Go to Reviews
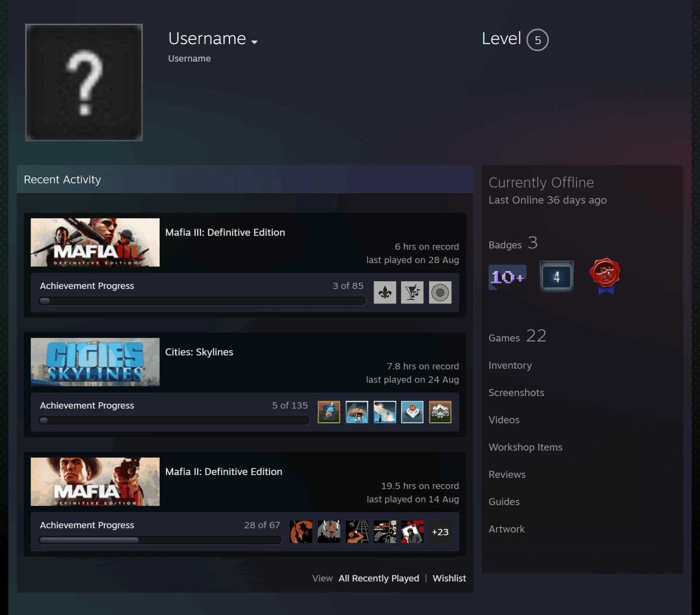This screenshot has height=615, width=700. (507, 474)
